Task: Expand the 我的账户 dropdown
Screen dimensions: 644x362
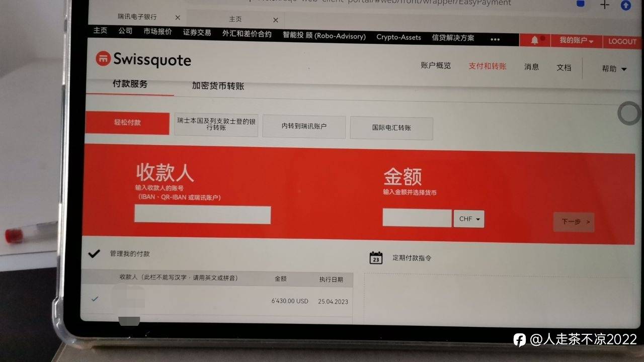Action: coord(577,40)
